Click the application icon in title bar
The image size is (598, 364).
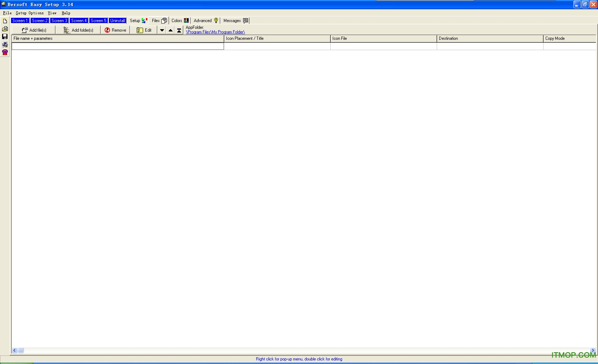coord(4,4)
